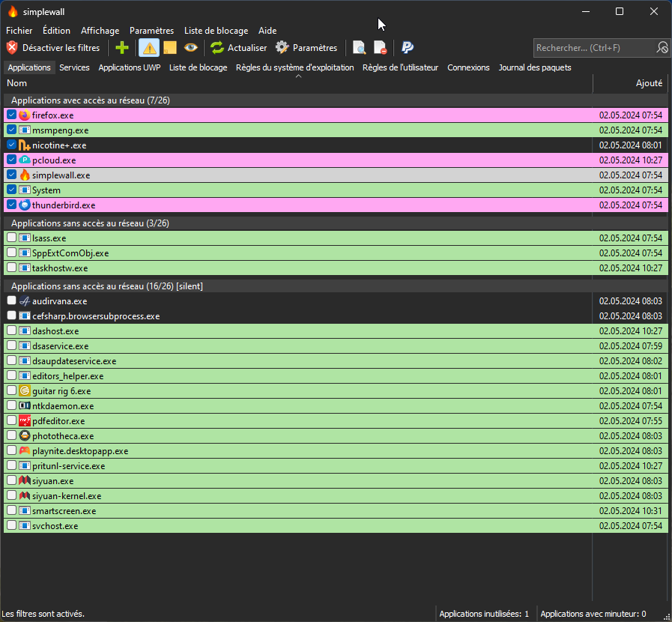
Task: Click the green Actualiser refresh arrows
Action: tap(217, 47)
